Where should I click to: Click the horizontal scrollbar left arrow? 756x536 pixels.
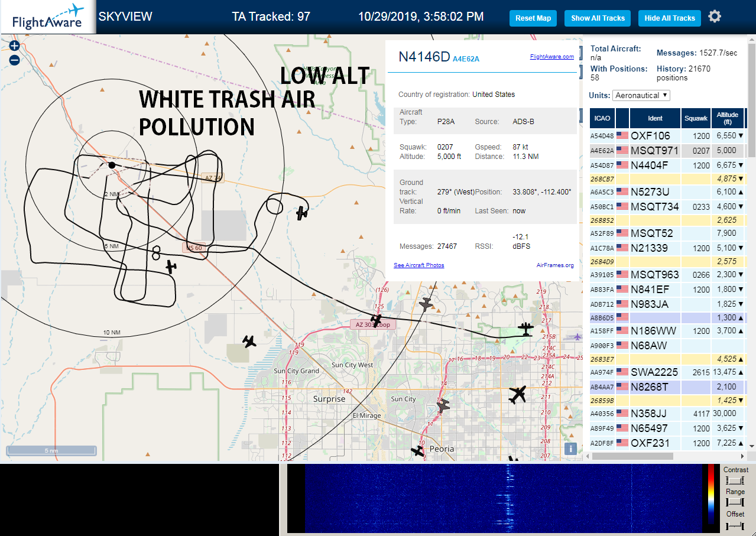click(x=588, y=456)
